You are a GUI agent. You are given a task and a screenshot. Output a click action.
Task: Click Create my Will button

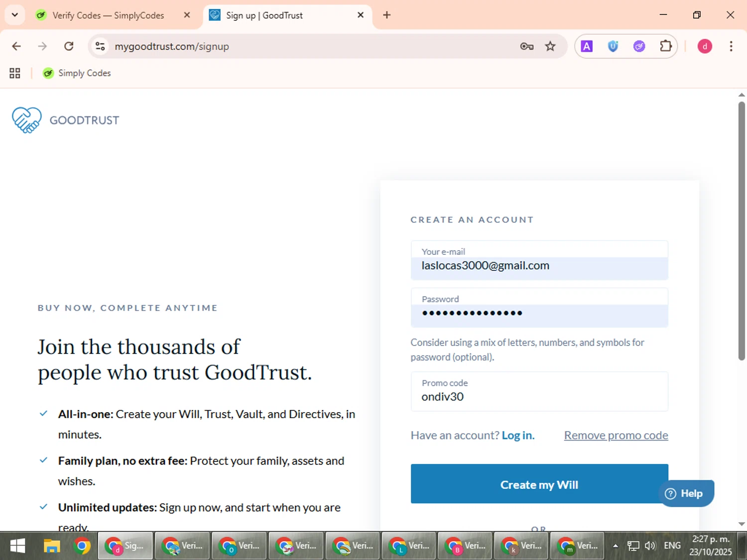pos(539,484)
